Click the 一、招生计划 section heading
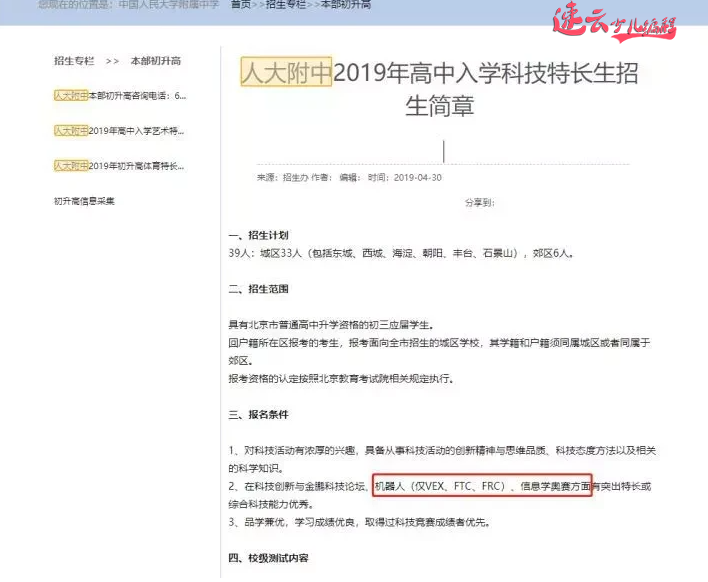The image size is (708, 582). [x=258, y=235]
